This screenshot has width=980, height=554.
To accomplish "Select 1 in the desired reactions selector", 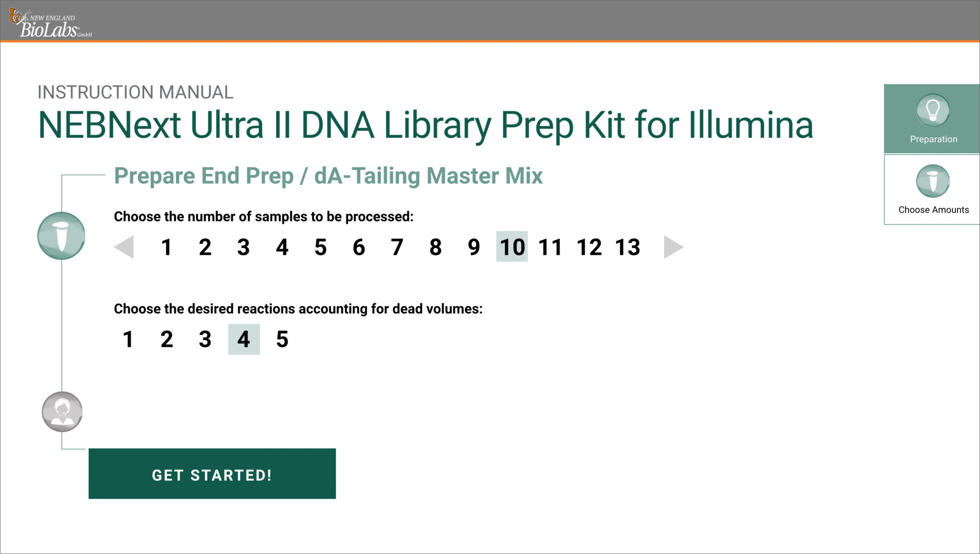I will (x=128, y=339).
